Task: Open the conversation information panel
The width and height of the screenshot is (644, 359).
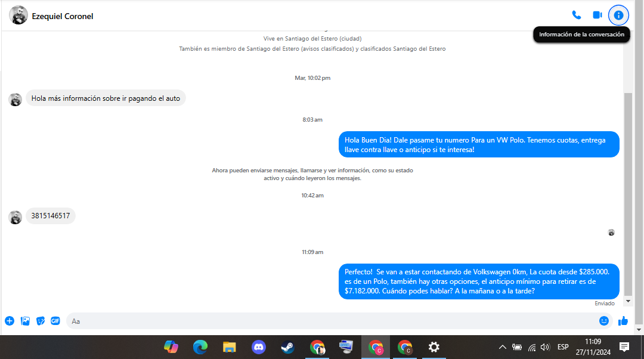Action: pyautogui.click(x=618, y=15)
